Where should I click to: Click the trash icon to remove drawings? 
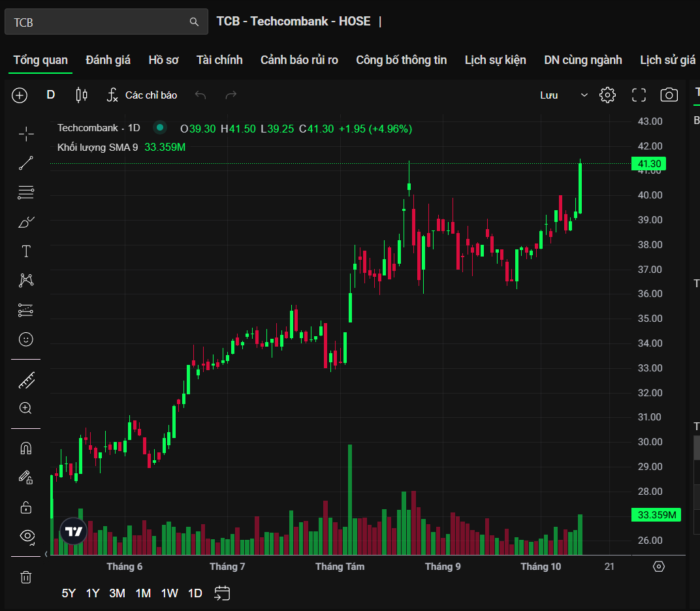click(26, 577)
